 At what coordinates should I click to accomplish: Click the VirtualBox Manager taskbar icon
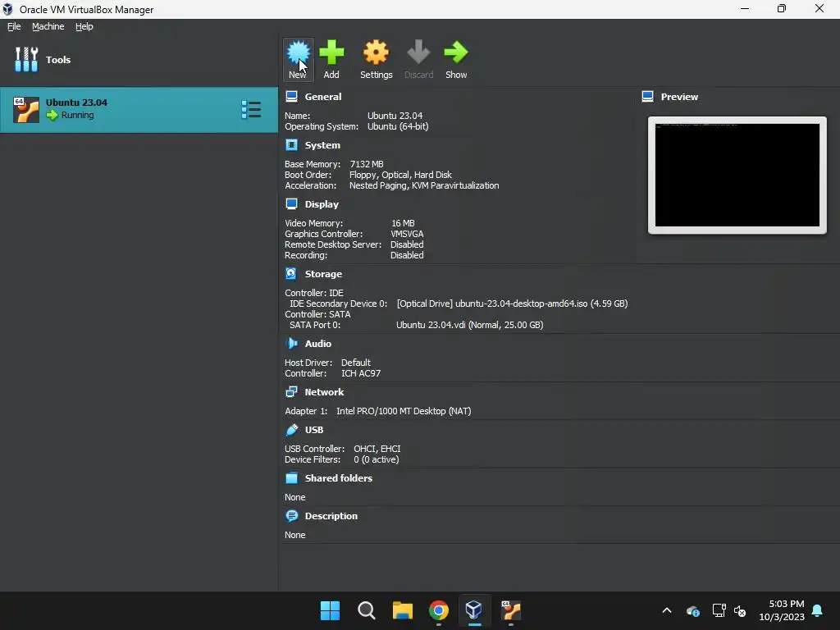[x=474, y=609]
